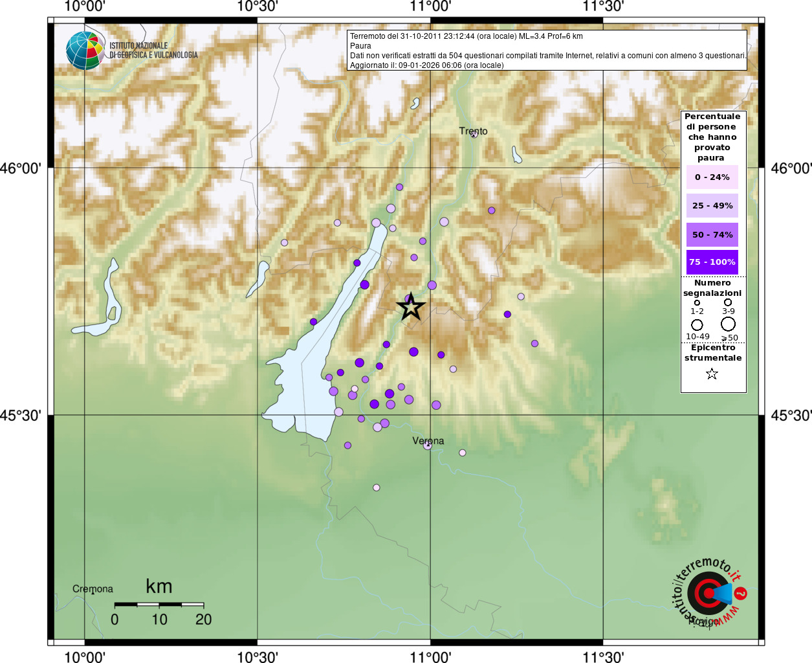Click the 'Numero segnalazioni' legend heading

[x=712, y=288]
